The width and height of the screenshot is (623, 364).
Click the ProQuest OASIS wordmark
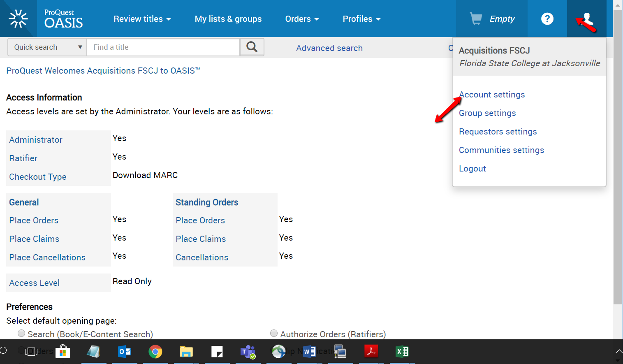tap(64, 19)
